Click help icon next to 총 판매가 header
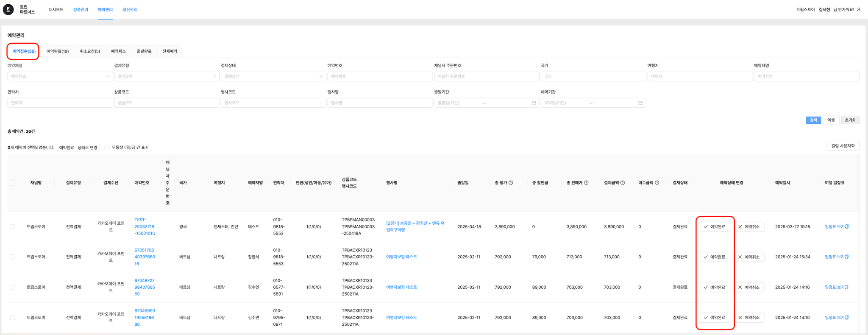Image resolution: width=868 pixels, height=335 pixels. [586, 183]
